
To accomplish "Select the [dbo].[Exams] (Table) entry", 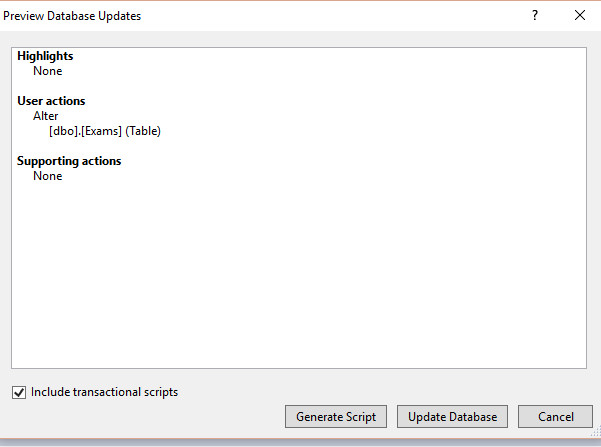I will [104, 131].
